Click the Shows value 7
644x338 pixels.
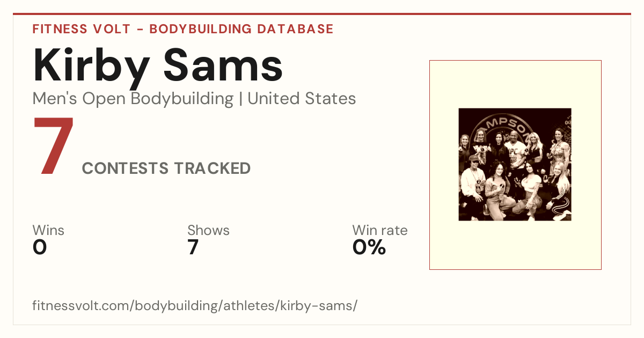(193, 248)
